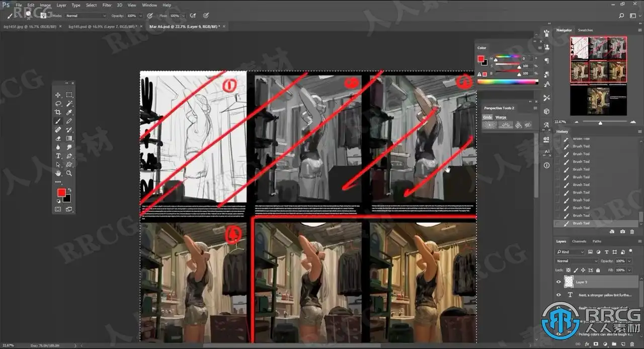
Task: Toggle filter for type layers
Action: [606, 252]
